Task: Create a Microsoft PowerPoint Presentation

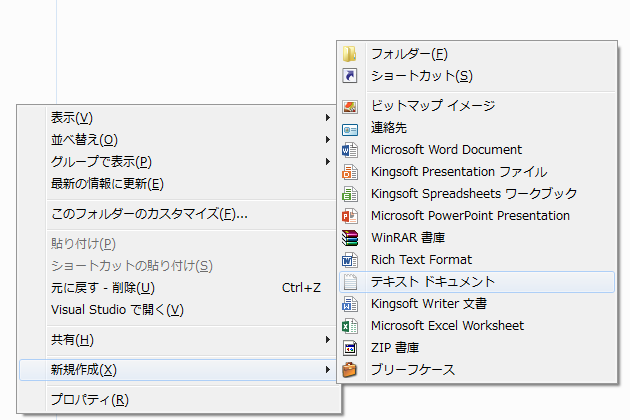Action: coord(477,216)
